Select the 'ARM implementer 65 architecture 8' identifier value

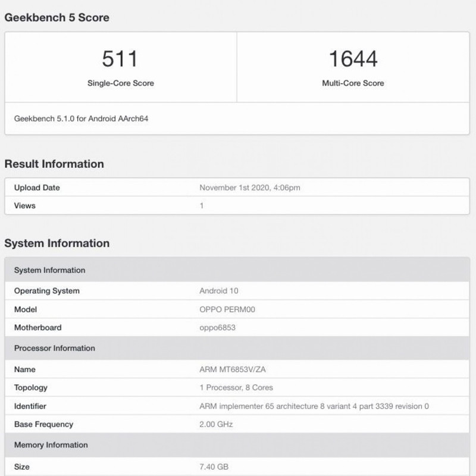point(314,406)
